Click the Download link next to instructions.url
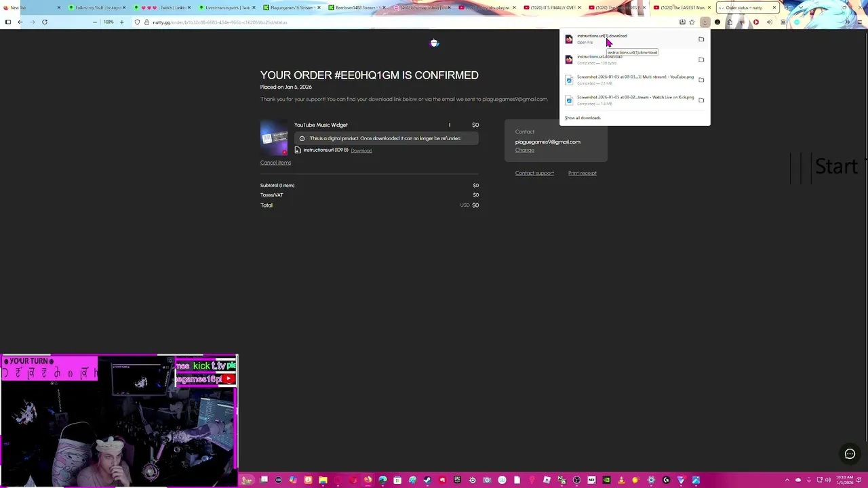The image size is (868, 488). click(x=361, y=150)
